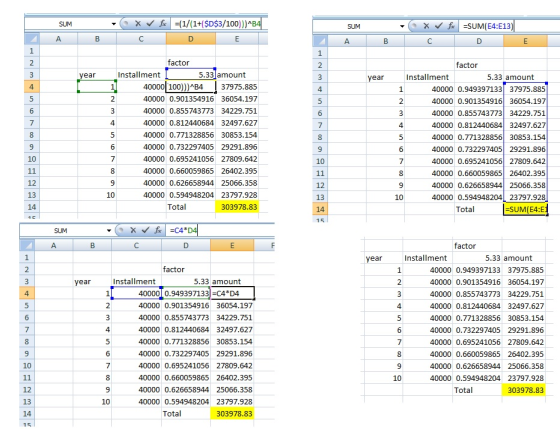The image size is (560, 429).
Task: Click yellow total 303978.83 in bottom-left sheet
Action: coord(232,414)
